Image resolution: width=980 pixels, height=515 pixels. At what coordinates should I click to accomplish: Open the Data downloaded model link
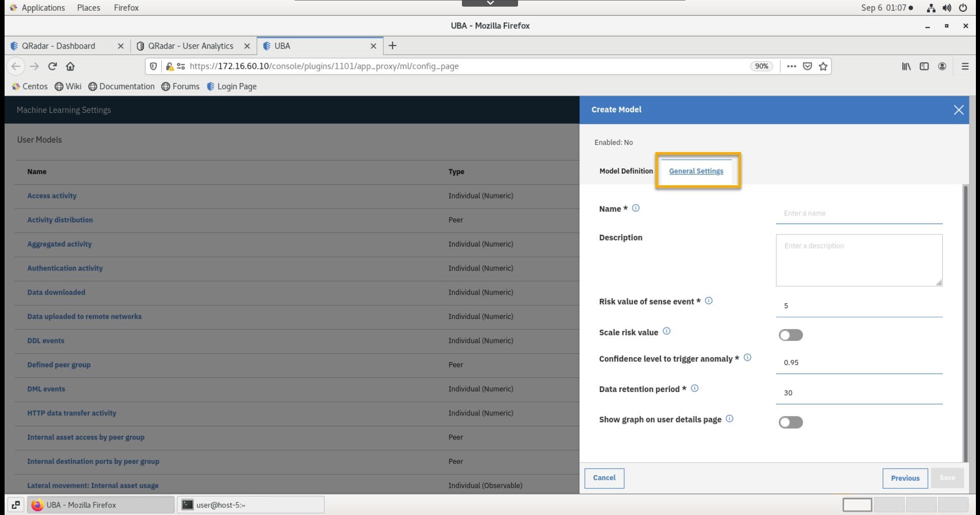(56, 292)
